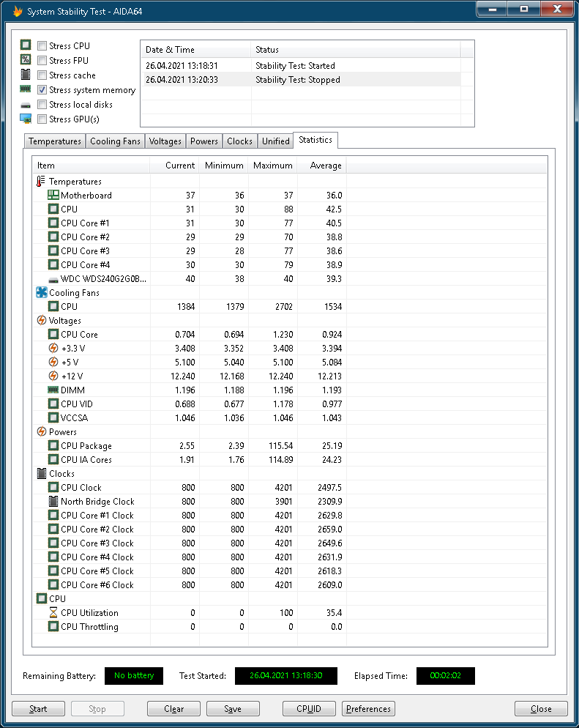
Task: Open the Preferences dialog
Action: [368, 709]
